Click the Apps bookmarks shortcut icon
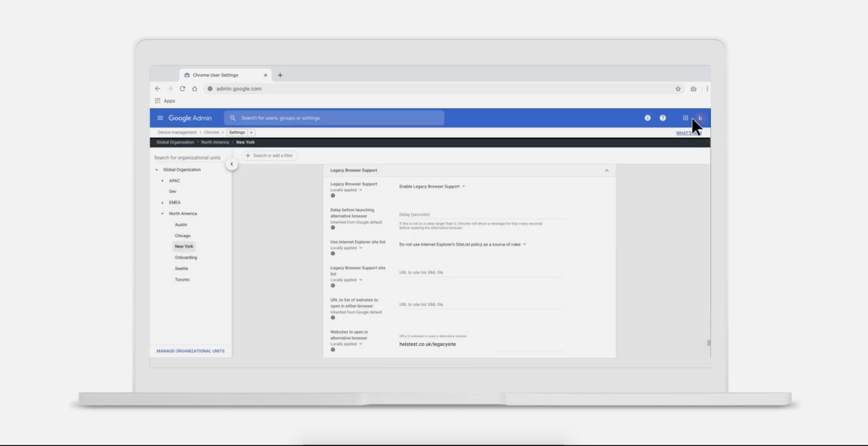This screenshot has width=868, height=446. (158, 101)
